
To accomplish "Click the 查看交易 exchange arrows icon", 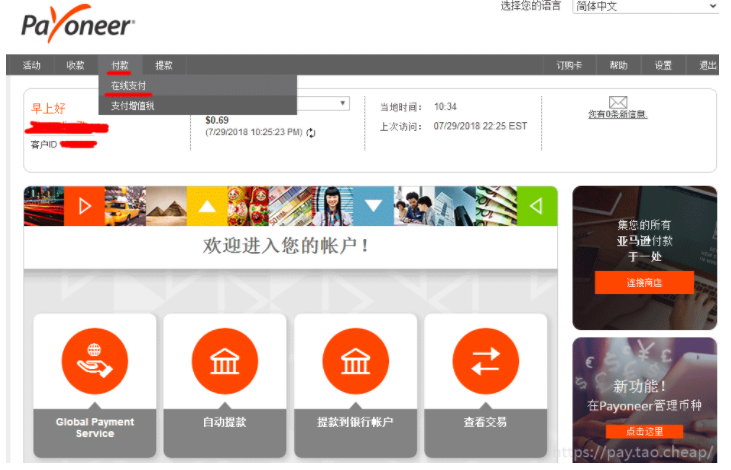I will (485, 361).
